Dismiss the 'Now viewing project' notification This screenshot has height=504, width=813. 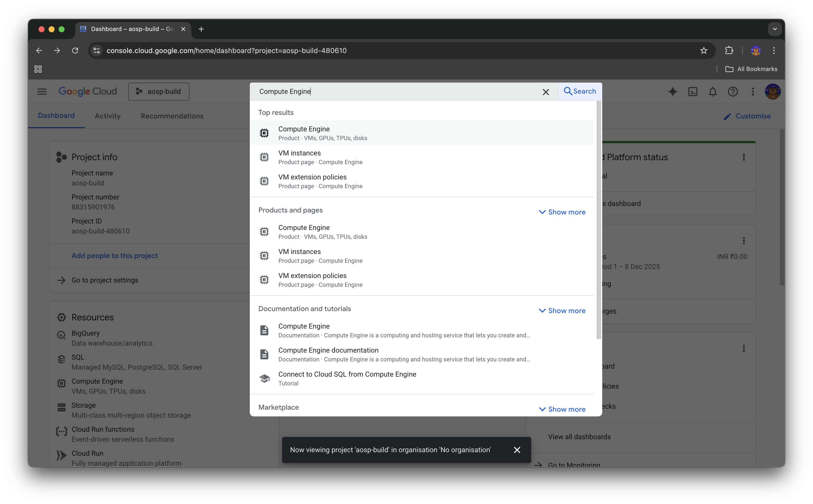click(517, 450)
